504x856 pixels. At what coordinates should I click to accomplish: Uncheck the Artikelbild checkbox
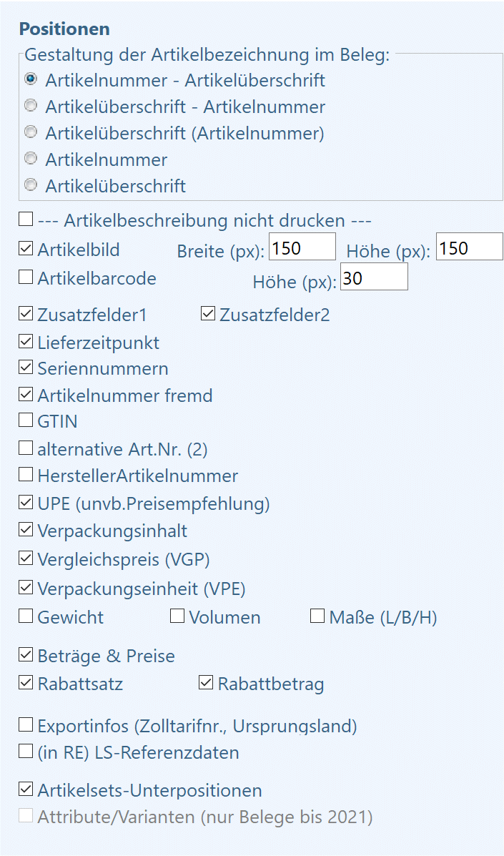pyautogui.click(x=26, y=248)
